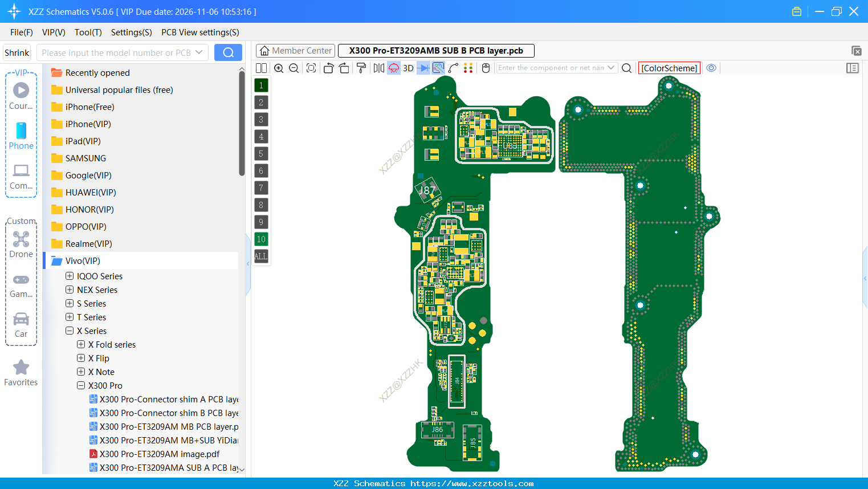
Task: Toggle the eye visibility icon near ColorScheme
Action: [x=711, y=68]
